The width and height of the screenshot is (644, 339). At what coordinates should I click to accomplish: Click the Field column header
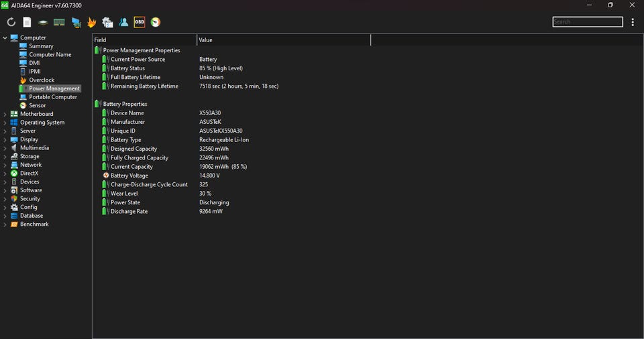tap(145, 40)
